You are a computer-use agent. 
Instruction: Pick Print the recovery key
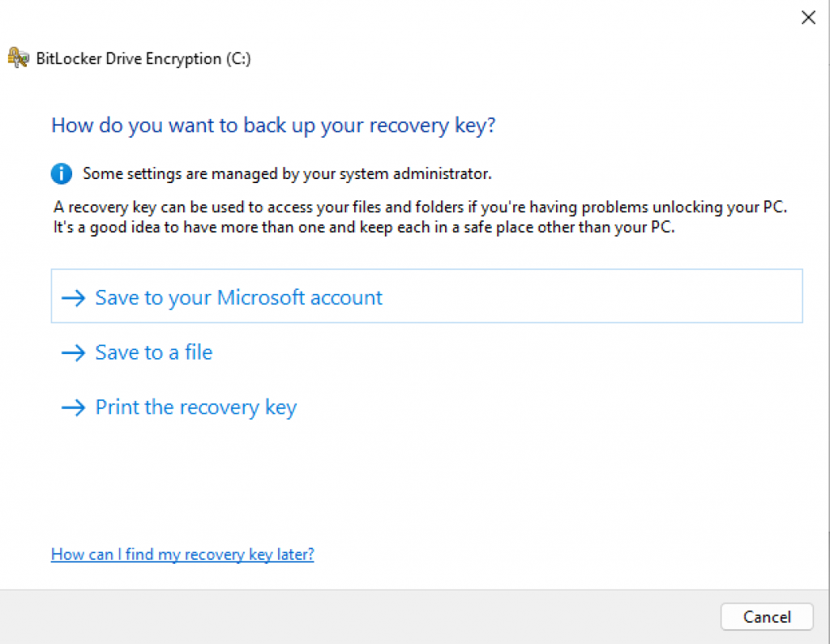tap(195, 407)
